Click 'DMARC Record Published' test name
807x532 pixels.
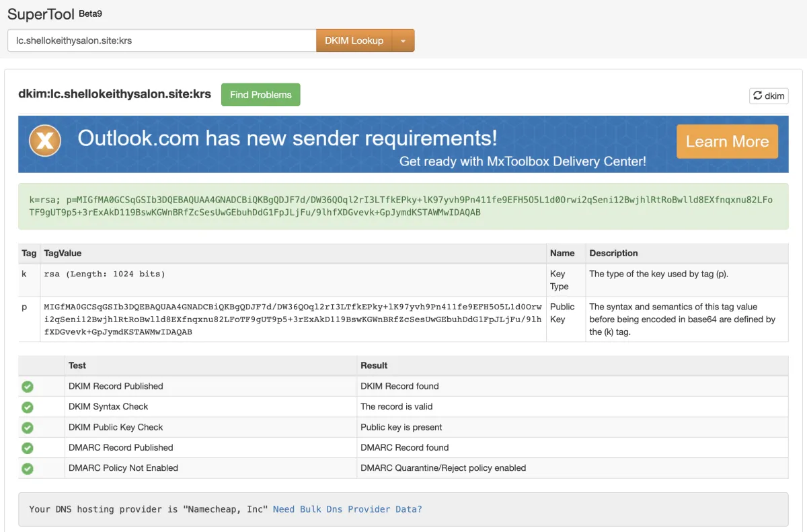coord(121,447)
